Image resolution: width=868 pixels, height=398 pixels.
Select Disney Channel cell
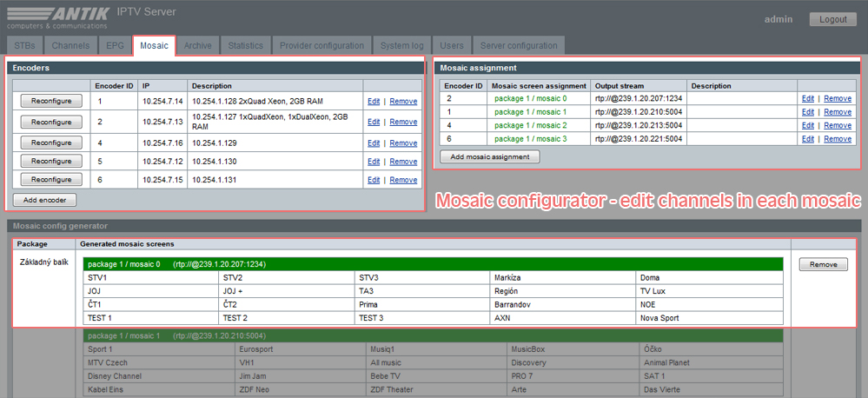[x=159, y=376]
